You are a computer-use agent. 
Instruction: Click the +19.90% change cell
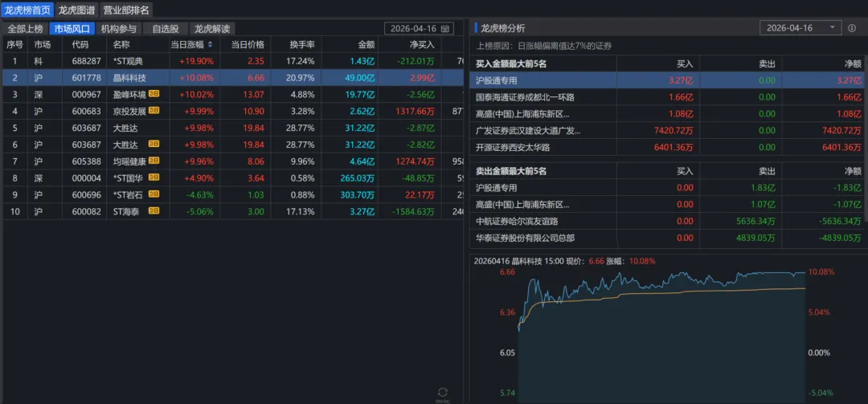tap(197, 61)
